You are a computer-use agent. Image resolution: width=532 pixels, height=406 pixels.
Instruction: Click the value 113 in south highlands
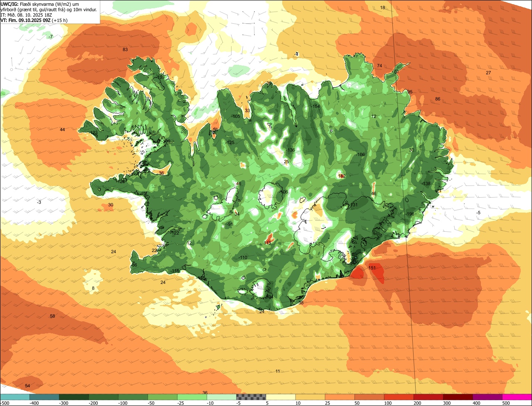point(268,243)
